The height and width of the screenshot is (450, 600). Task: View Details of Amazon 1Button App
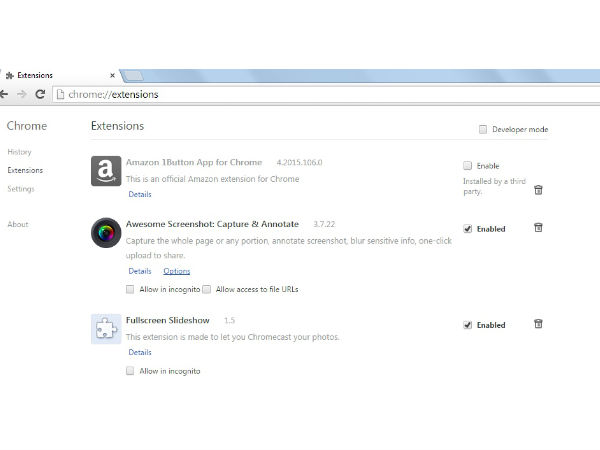pos(139,194)
